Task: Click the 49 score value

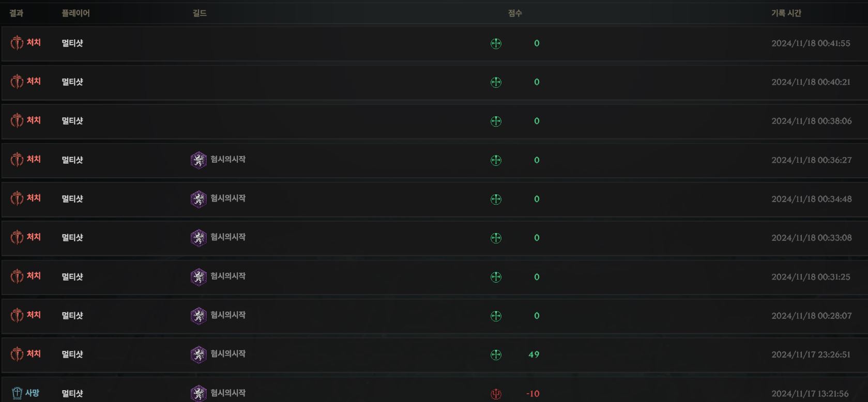Action: (x=534, y=354)
